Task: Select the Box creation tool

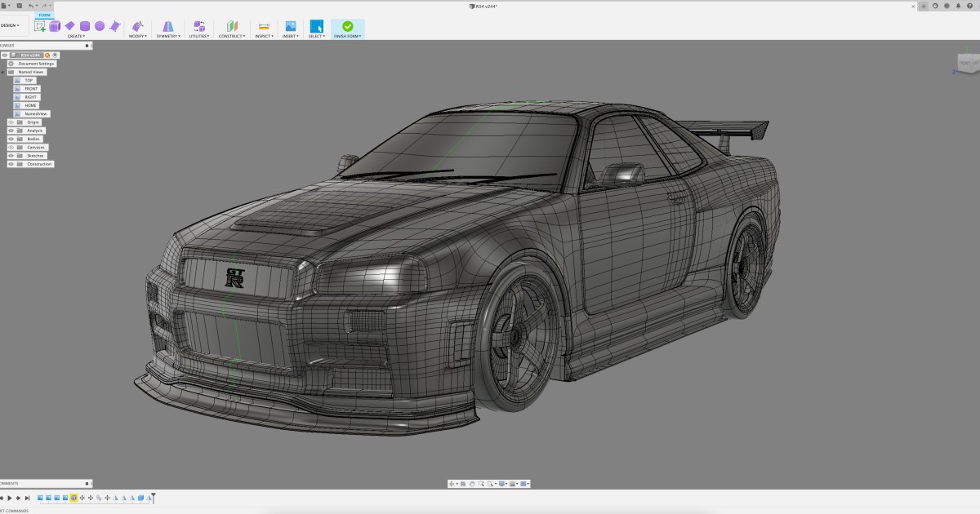Action: (x=54, y=25)
